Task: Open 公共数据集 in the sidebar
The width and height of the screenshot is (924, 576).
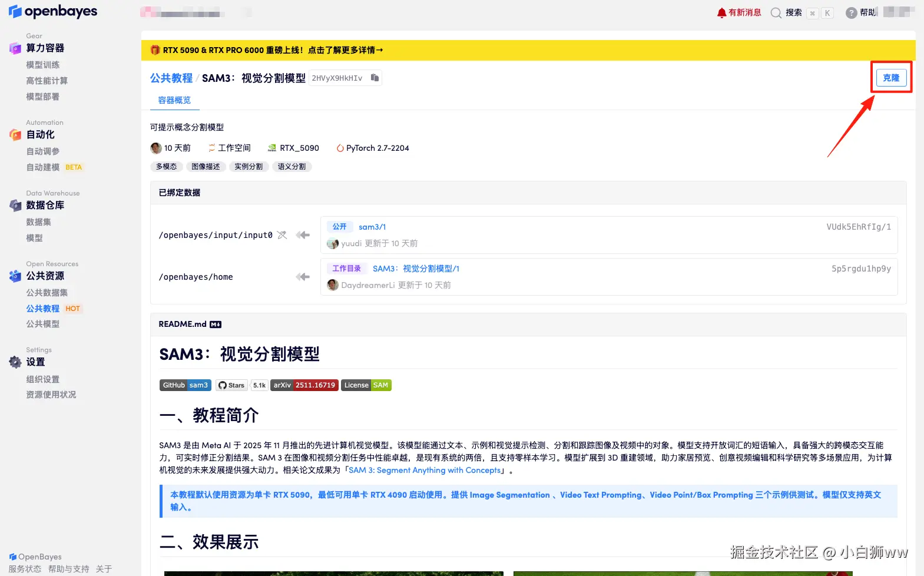Action: 47,293
